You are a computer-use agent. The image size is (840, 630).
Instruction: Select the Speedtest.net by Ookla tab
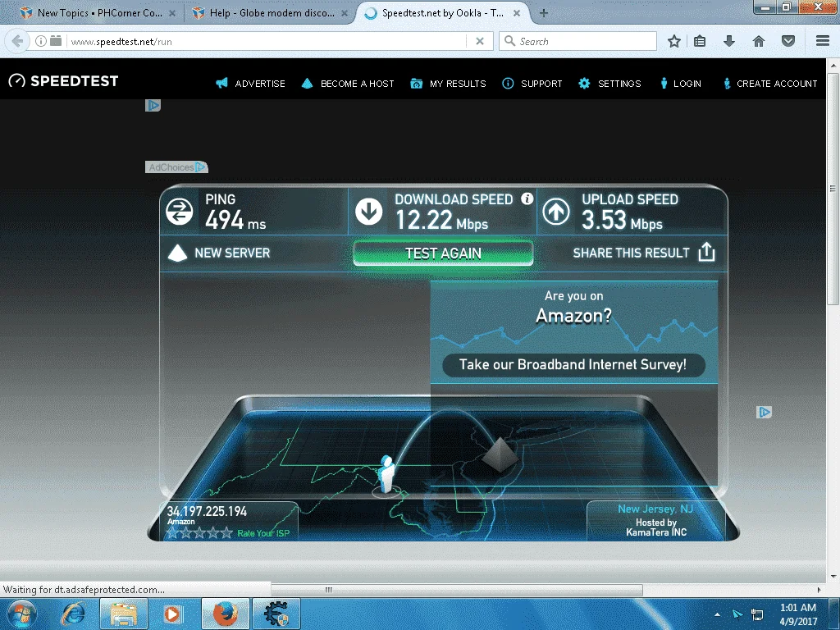tap(444, 13)
